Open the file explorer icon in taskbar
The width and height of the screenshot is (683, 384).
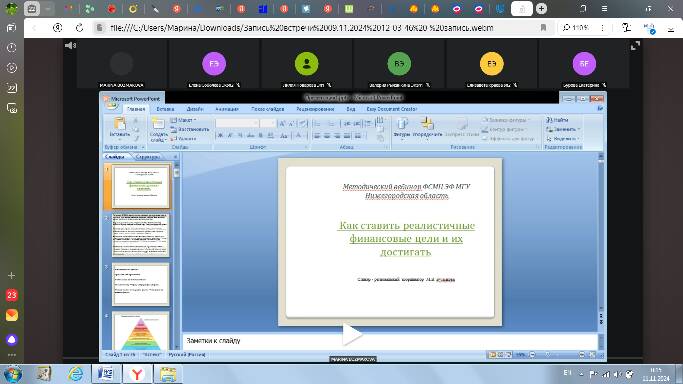point(168,374)
